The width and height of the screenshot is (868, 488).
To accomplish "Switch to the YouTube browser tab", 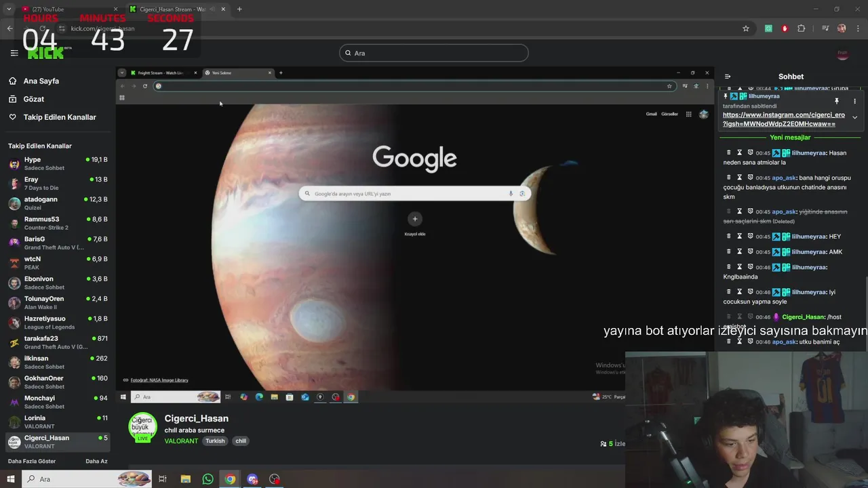I will pyautogui.click(x=68, y=9).
